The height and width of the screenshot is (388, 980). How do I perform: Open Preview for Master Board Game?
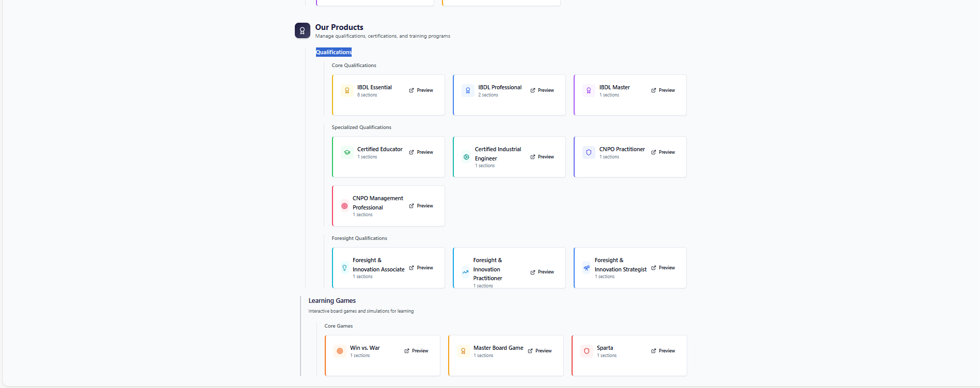[540, 351]
